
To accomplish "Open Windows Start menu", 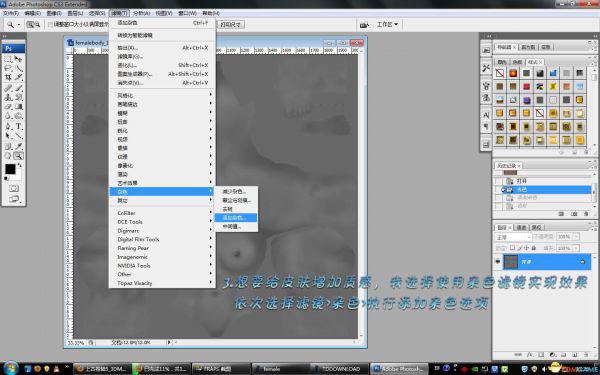I will [x=10, y=368].
